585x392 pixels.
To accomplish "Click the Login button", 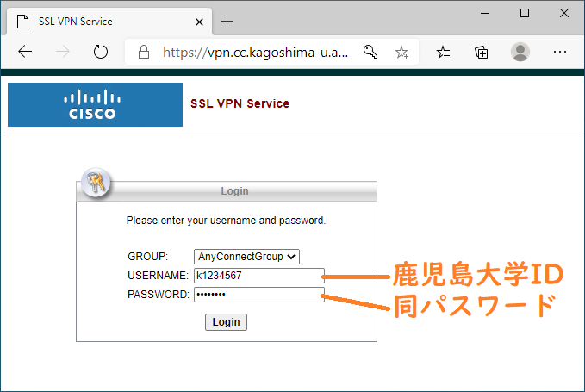I will [226, 322].
